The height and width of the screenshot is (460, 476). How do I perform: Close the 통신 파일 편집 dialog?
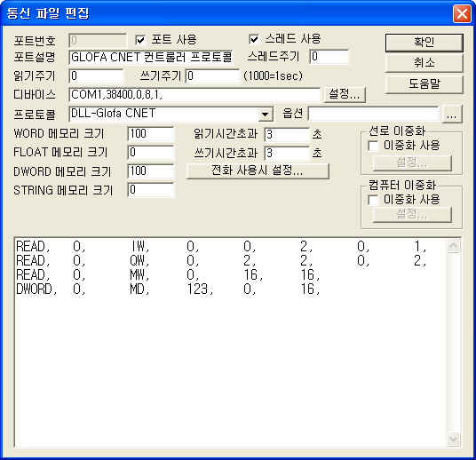(462, 13)
